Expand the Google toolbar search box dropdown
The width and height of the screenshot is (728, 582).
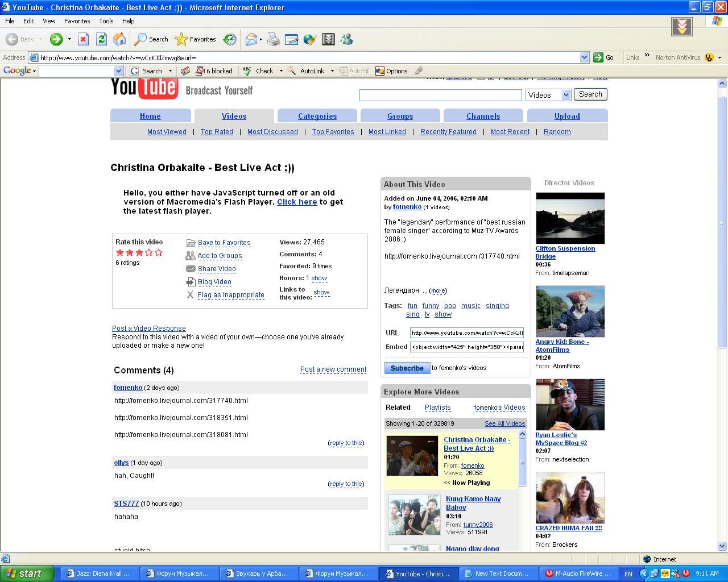pos(118,71)
